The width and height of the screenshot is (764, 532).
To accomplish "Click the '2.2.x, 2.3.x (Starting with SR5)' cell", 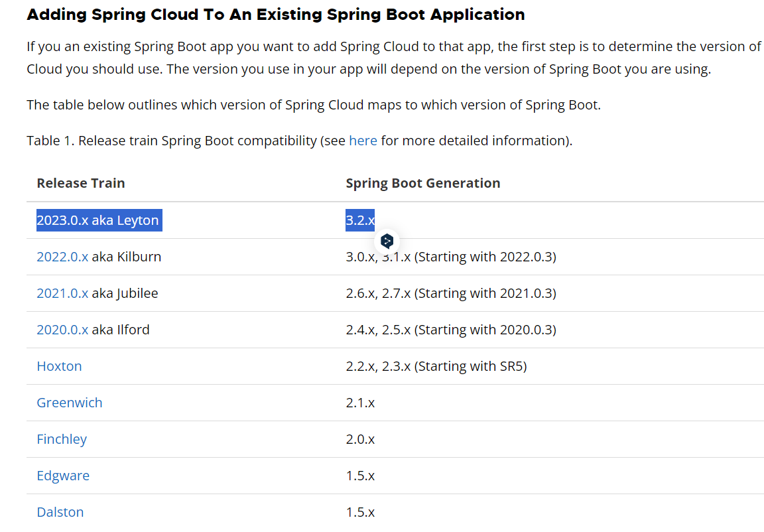I will [x=436, y=366].
